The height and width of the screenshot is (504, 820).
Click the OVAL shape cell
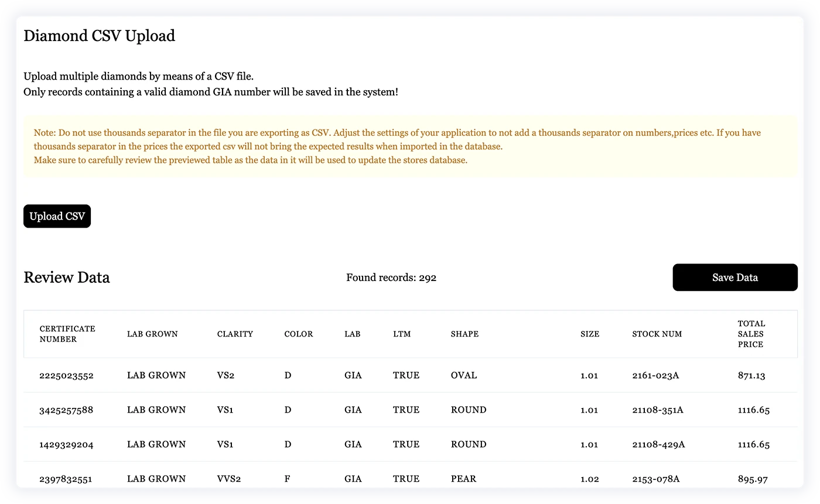(x=464, y=375)
